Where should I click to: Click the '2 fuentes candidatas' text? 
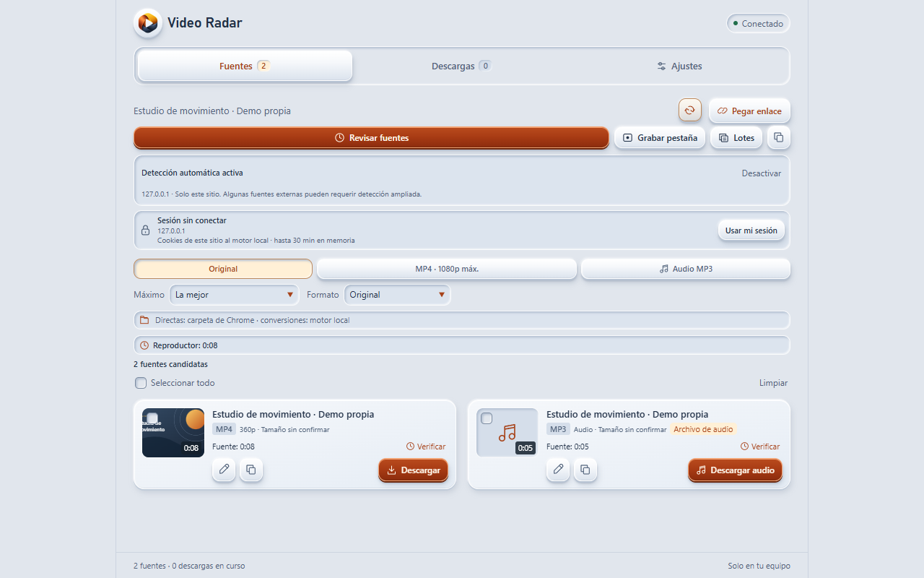coord(170,364)
